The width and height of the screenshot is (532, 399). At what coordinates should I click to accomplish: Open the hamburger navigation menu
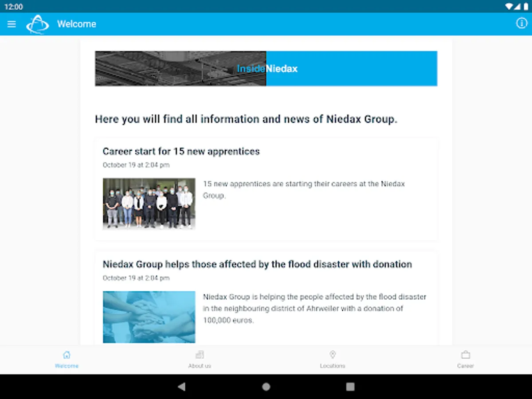pyautogui.click(x=12, y=24)
